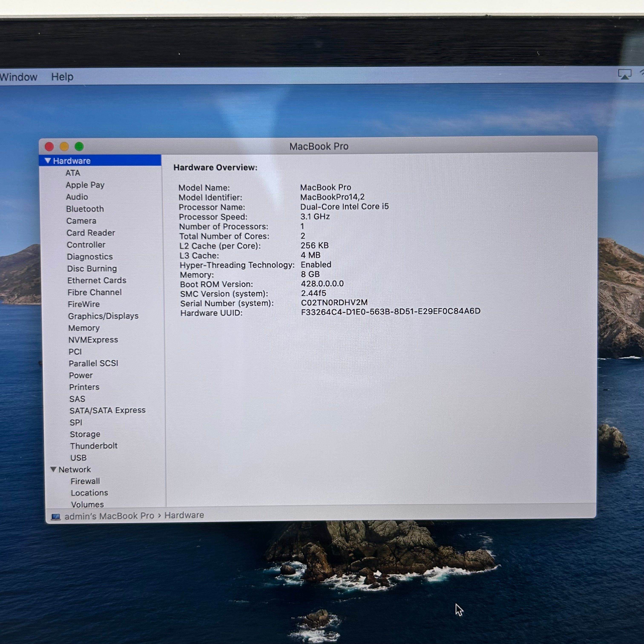Select Audio in the sidebar
This screenshot has width=644, height=644.
tap(77, 197)
